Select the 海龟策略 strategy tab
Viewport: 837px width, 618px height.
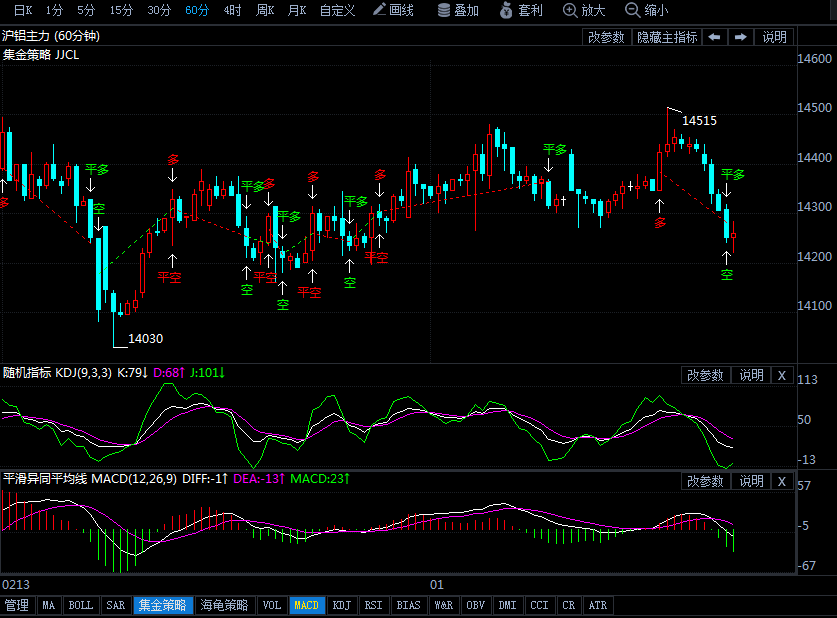(x=224, y=605)
